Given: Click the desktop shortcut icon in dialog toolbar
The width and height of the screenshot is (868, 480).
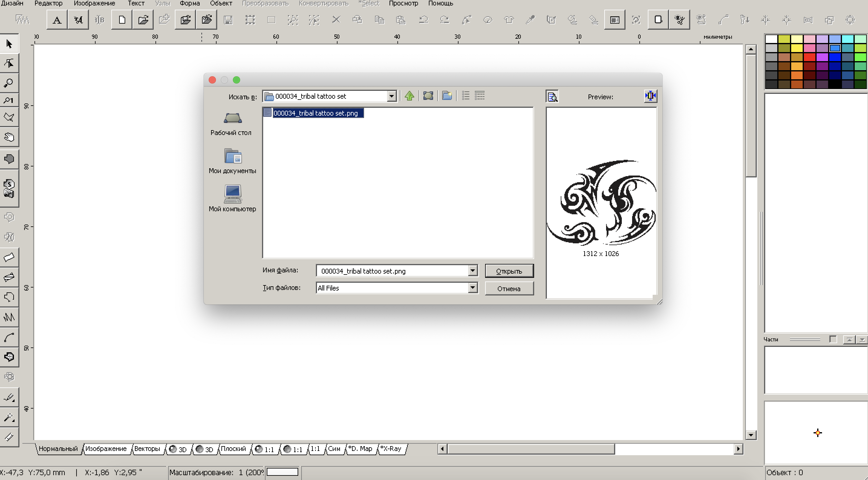Looking at the screenshot, I should click(428, 96).
